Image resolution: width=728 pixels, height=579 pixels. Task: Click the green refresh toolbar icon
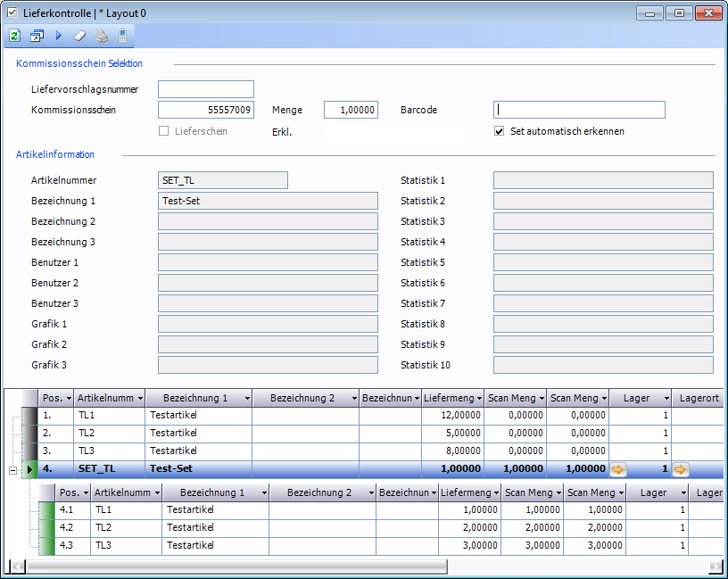pyautogui.click(x=15, y=36)
